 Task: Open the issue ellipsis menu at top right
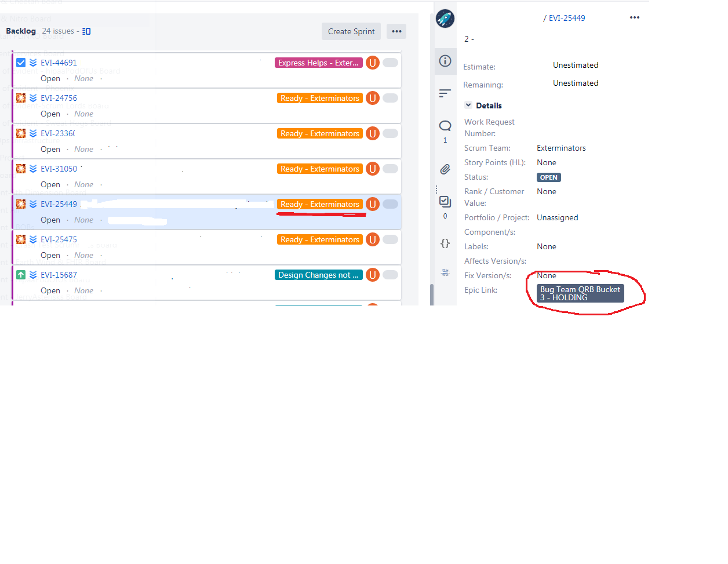click(x=634, y=17)
